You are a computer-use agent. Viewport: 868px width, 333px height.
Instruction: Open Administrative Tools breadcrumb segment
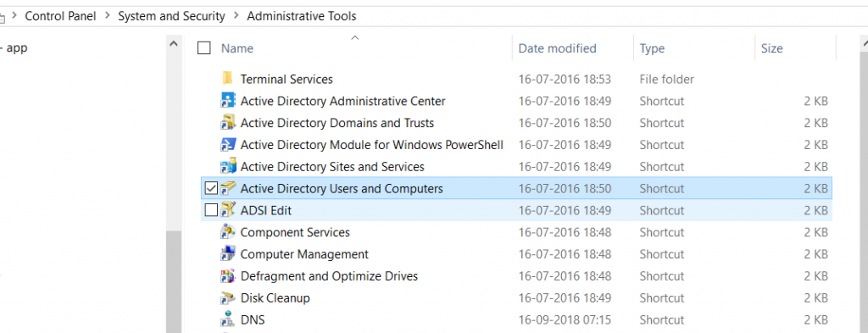302,17
